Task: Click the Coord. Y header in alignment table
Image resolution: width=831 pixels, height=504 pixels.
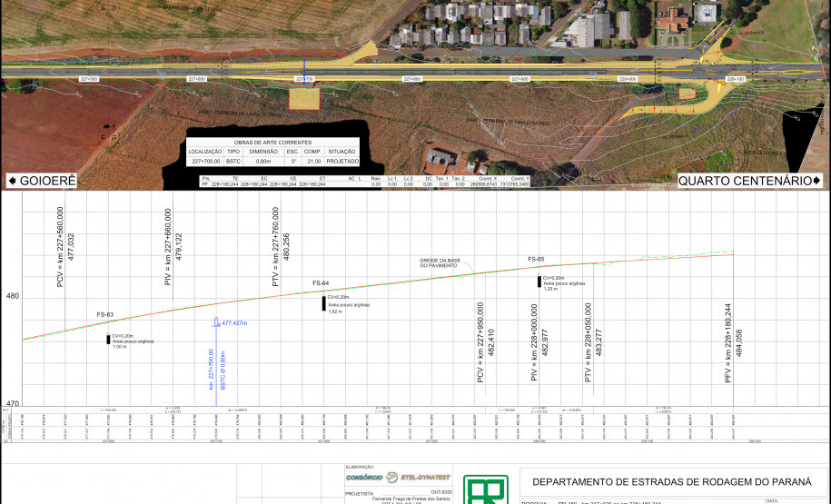Action: [x=519, y=179]
